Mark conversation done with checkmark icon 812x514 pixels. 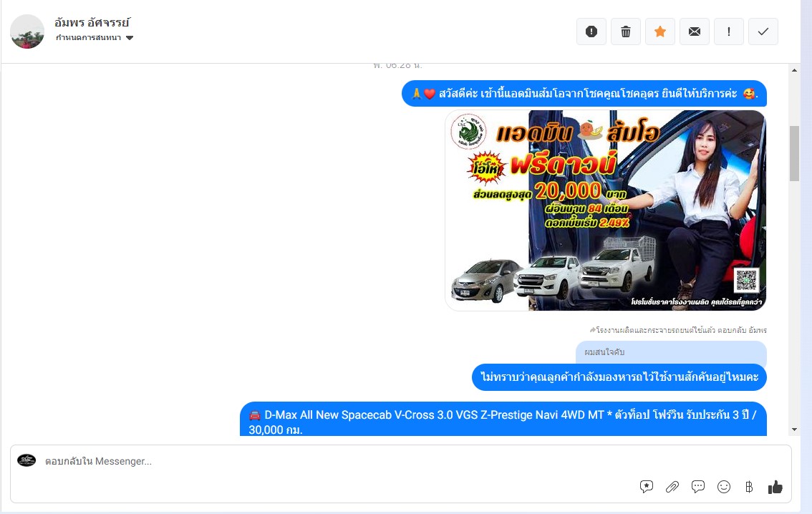pos(763,31)
